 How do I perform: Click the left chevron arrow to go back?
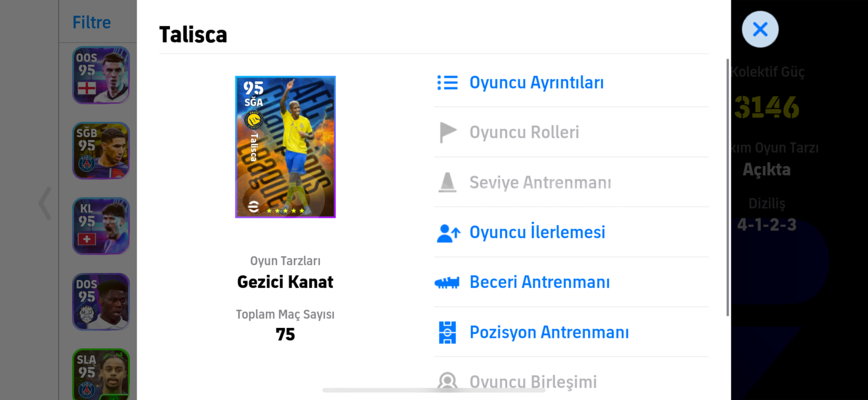click(x=46, y=203)
